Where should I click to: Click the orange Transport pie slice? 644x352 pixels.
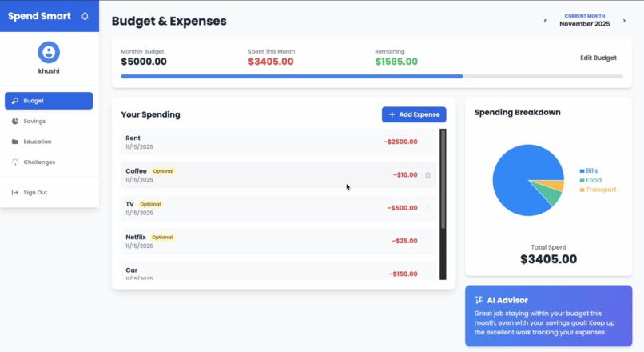point(555,184)
